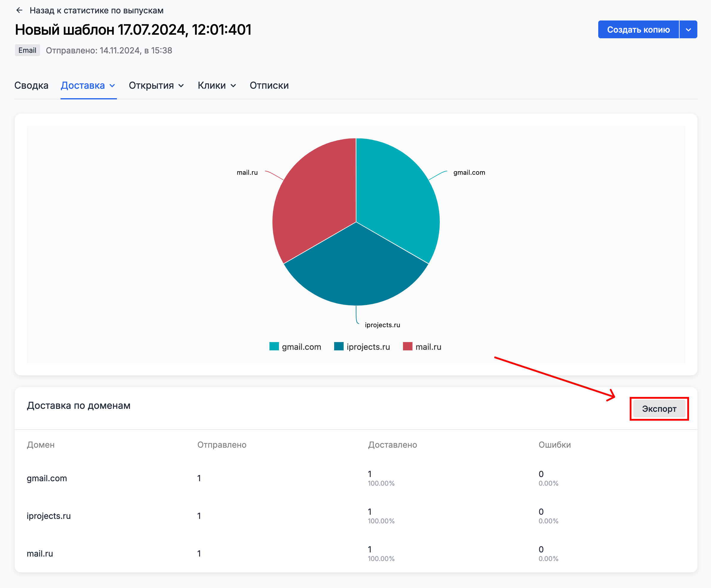
Task: Click the Ошибки column header
Action: [554, 444]
